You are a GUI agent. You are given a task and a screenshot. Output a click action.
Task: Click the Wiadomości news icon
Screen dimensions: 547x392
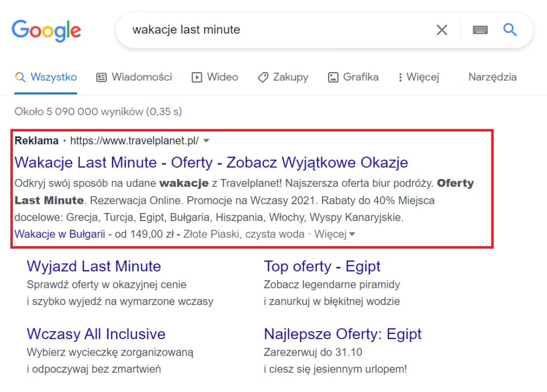tap(101, 77)
